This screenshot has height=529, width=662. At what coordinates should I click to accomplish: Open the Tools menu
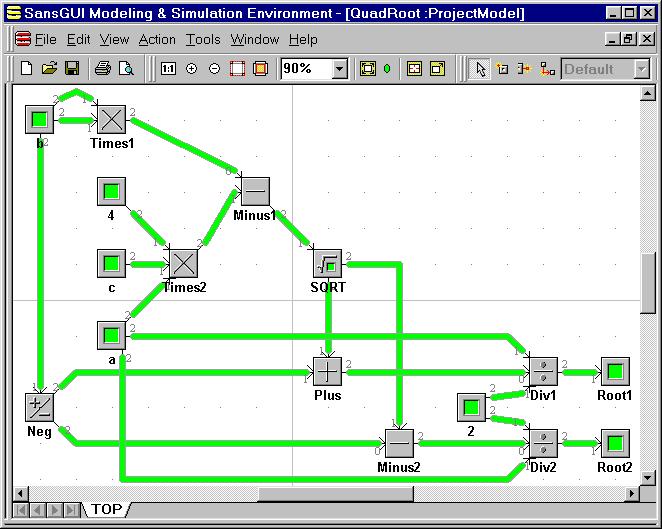tap(203, 40)
